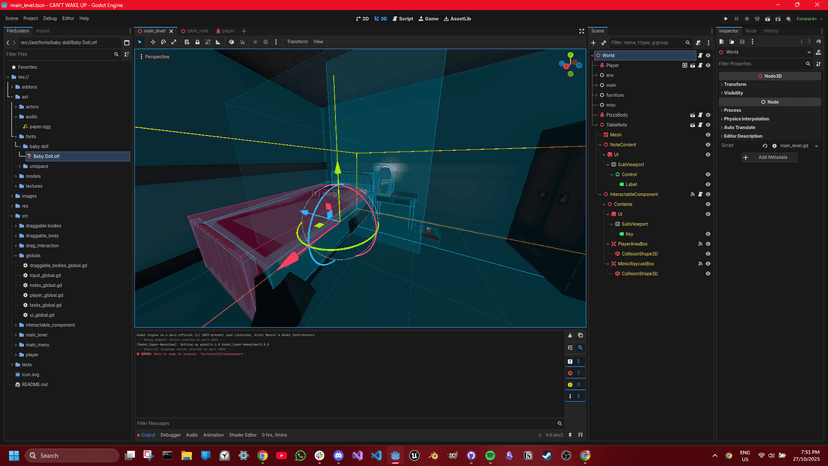This screenshot has width=828, height=466.
Task: Open the script attached to World node
Action: click(x=700, y=55)
